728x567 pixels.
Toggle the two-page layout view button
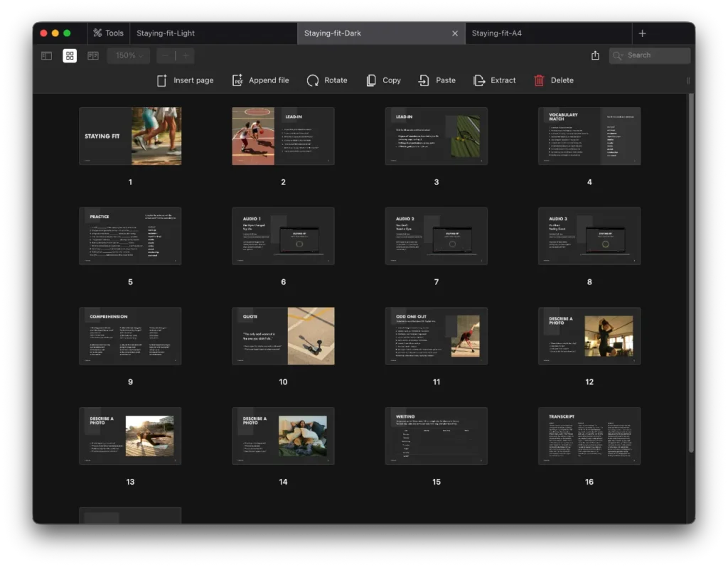click(x=93, y=55)
